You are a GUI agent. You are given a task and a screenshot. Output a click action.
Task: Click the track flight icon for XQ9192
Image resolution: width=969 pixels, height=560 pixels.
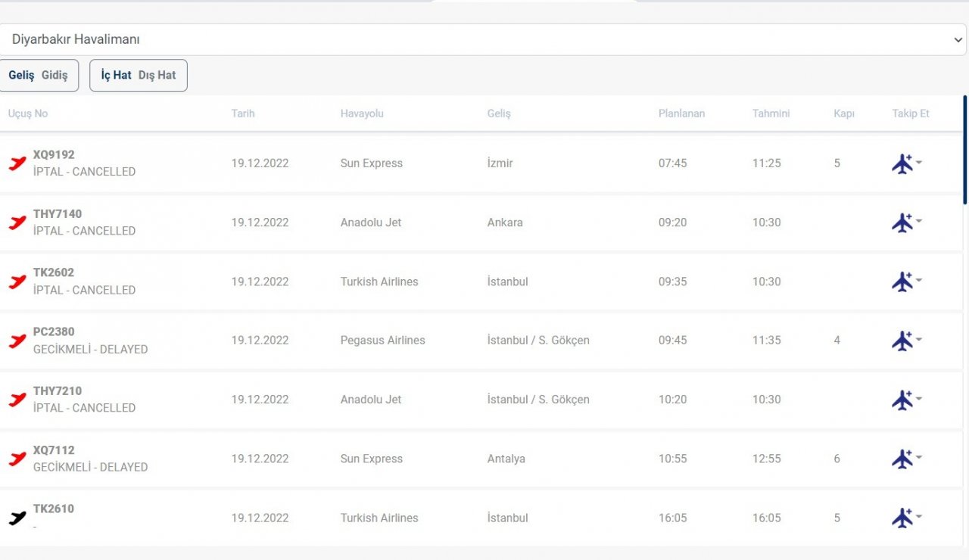(x=902, y=163)
